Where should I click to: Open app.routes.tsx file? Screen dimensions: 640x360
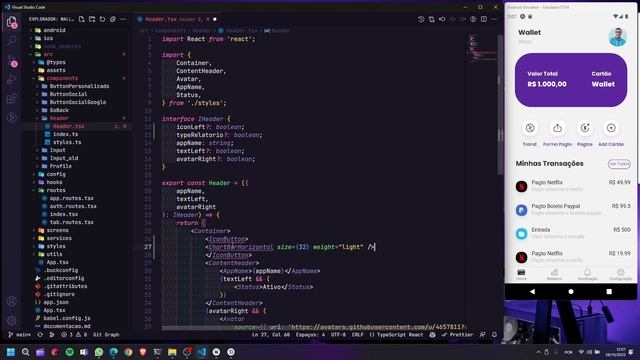click(x=71, y=198)
